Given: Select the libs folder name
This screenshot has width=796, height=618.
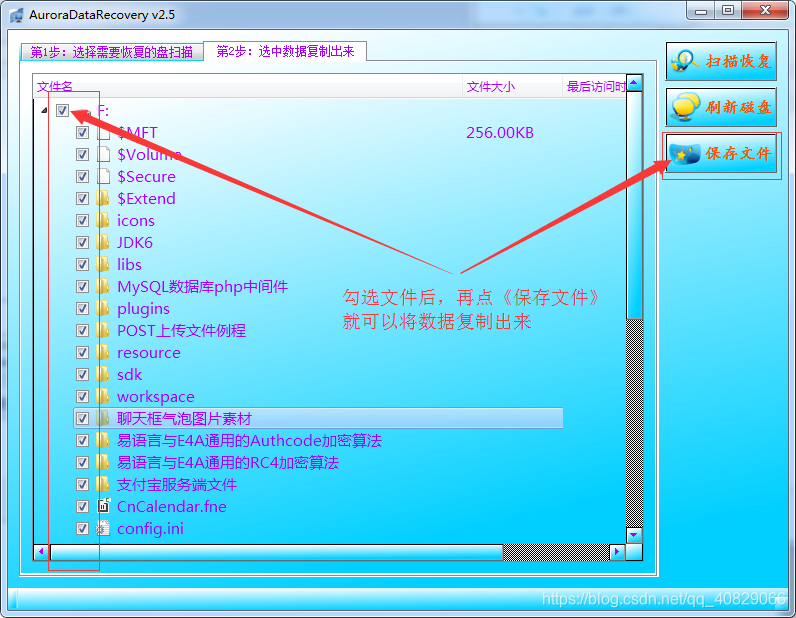Looking at the screenshot, I should (x=129, y=265).
